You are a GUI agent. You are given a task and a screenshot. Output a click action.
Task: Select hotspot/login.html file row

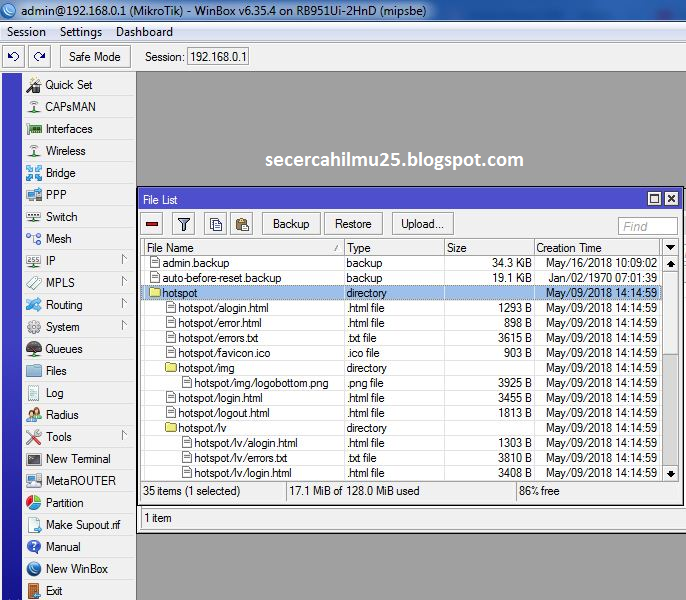(x=401, y=398)
